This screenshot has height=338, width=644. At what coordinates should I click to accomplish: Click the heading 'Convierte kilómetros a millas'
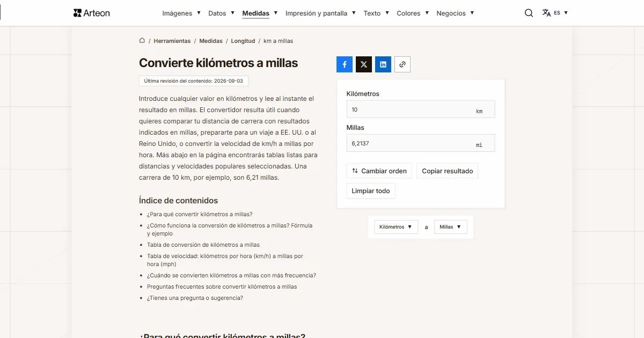point(218,63)
